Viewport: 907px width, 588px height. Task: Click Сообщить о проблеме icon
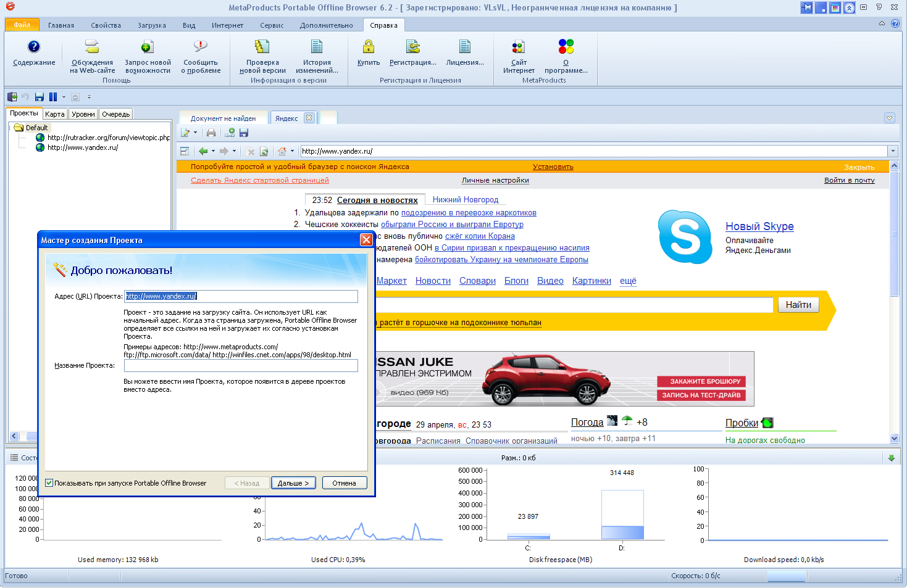click(x=201, y=47)
